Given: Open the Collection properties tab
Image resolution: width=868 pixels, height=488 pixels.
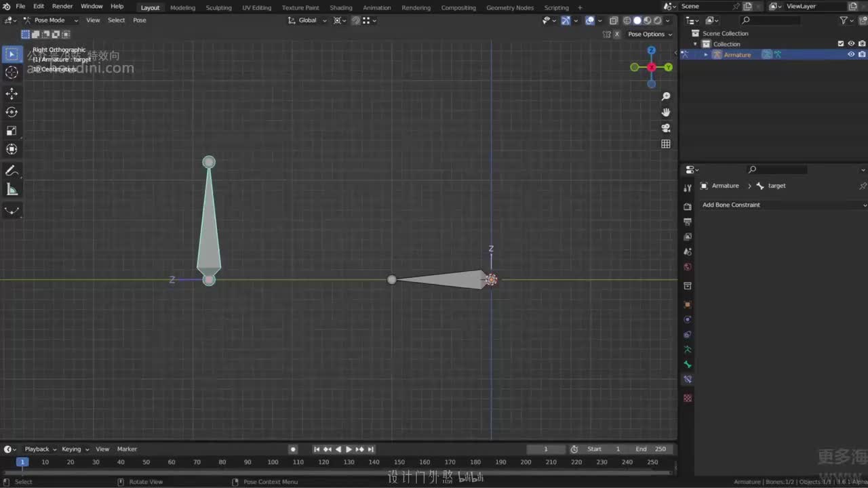Looking at the screenshot, I should click(688, 286).
